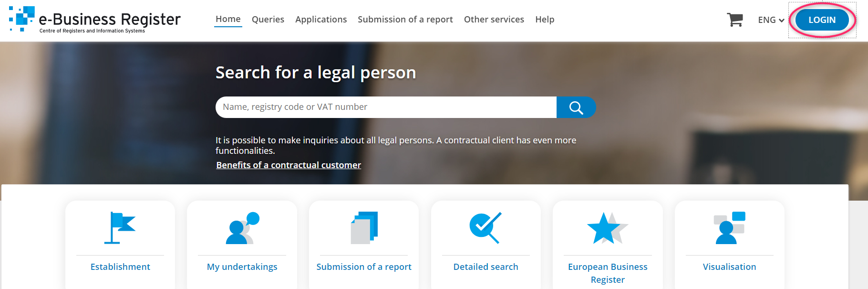Click the Submission of a report documents icon
This screenshot has width=868, height=289.
[x=364, y=228]
